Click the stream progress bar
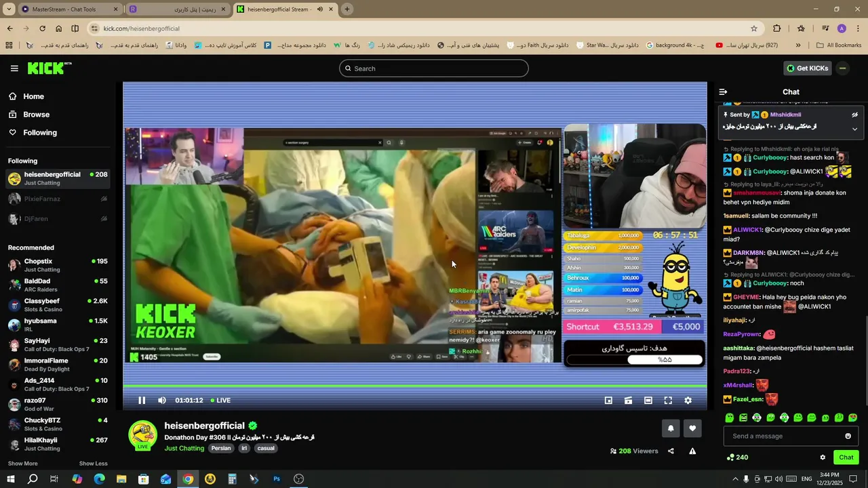This screenshot has height=488, width=868. coord(415,386)
